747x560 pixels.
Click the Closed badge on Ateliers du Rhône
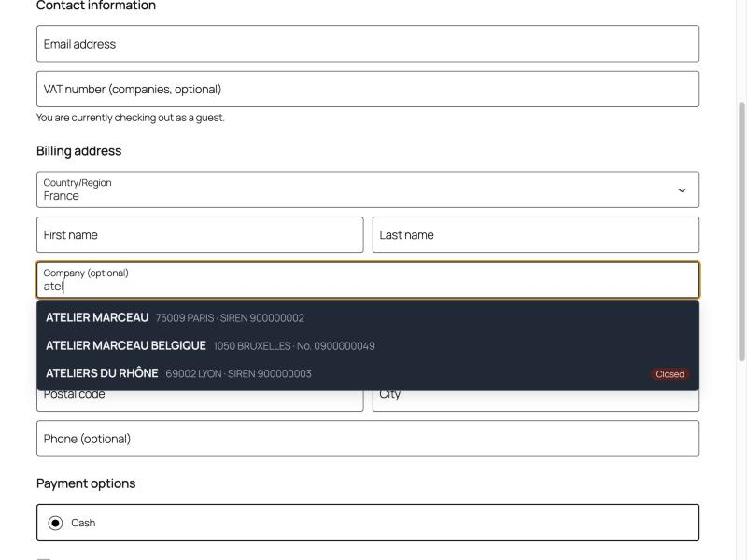[x=669, y=374]
